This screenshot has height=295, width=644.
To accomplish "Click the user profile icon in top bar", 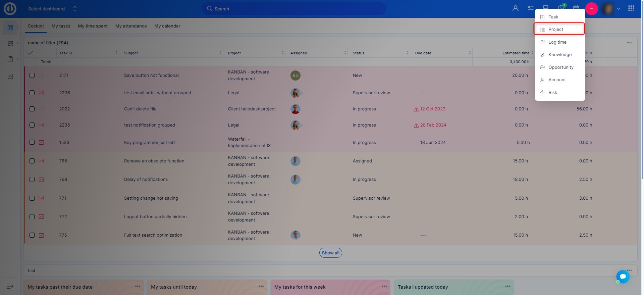I will pyautogui.click(x=515, y=9).
